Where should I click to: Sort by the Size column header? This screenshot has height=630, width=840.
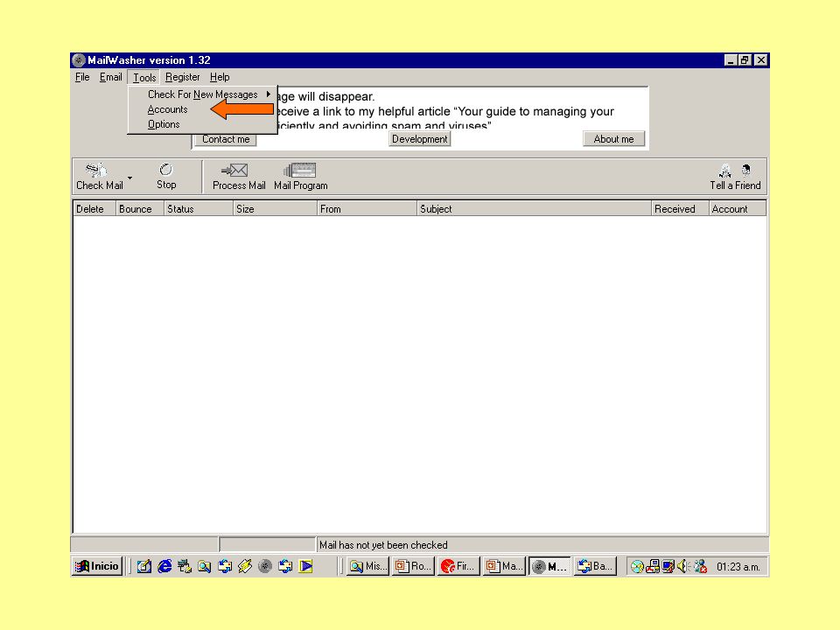[x=276, y=209]
